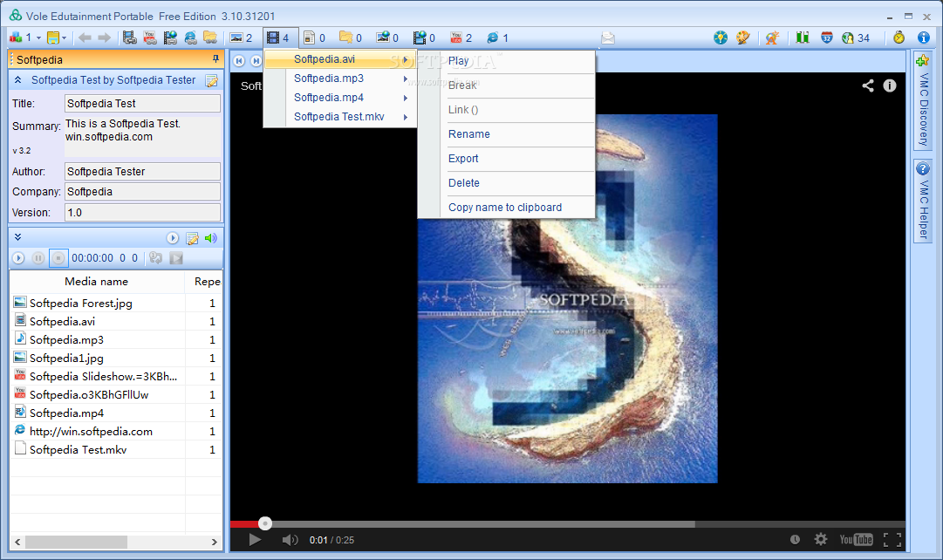Open the online videos list showing 0
Screen dimensions: 943x560
[424, 38]
